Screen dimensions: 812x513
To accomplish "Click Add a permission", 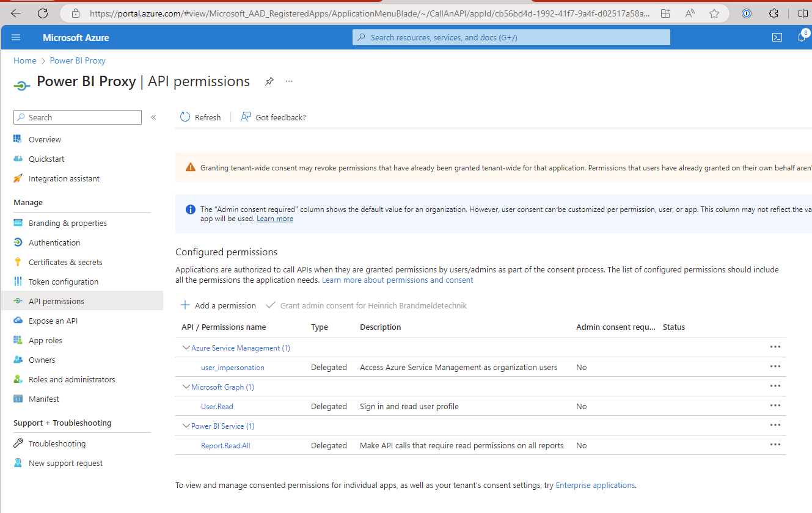I will coord(218,305).
